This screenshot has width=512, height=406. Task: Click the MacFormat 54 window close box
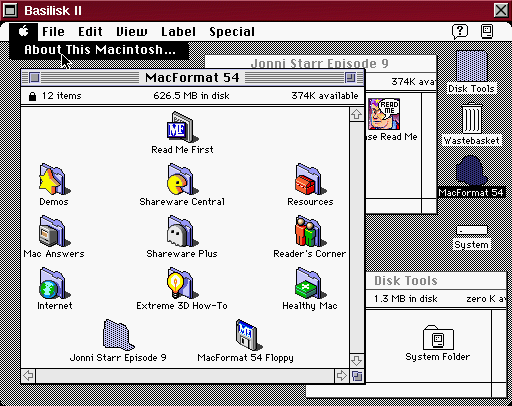34,78
